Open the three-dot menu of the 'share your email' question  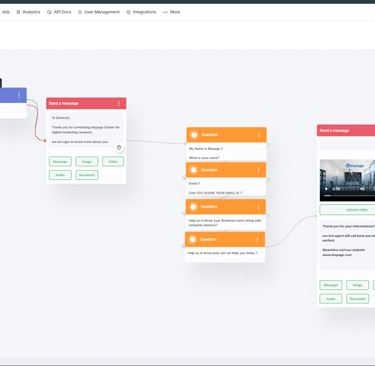[258, 170]
